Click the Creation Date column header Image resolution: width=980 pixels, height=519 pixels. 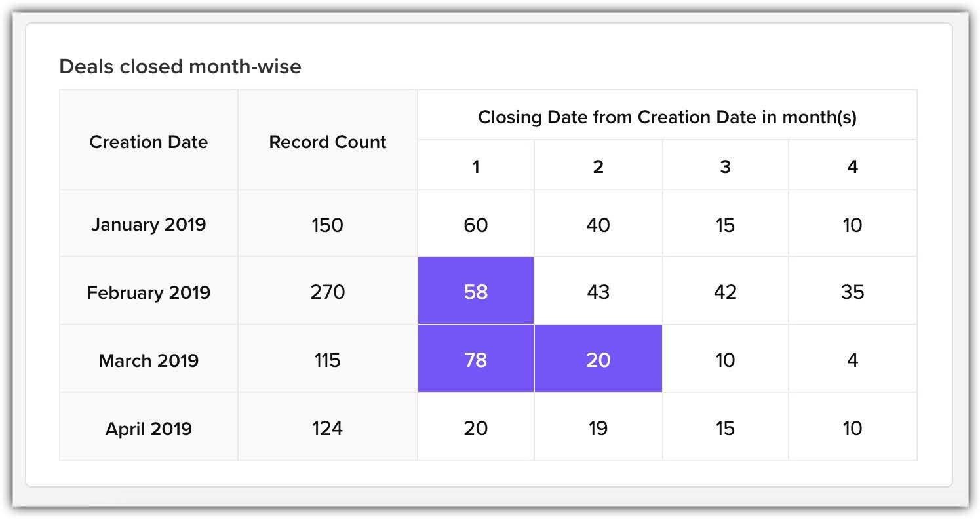point(149,142)
